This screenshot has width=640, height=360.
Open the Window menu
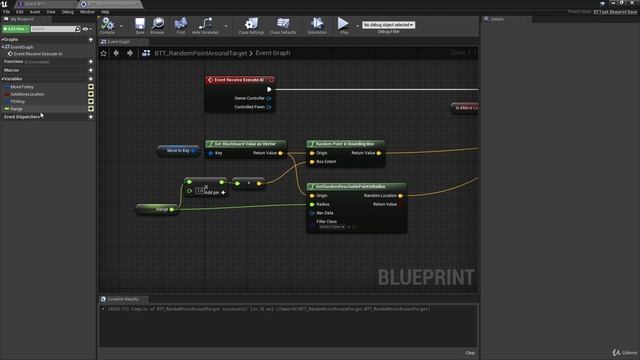click(x=87, y=12)
